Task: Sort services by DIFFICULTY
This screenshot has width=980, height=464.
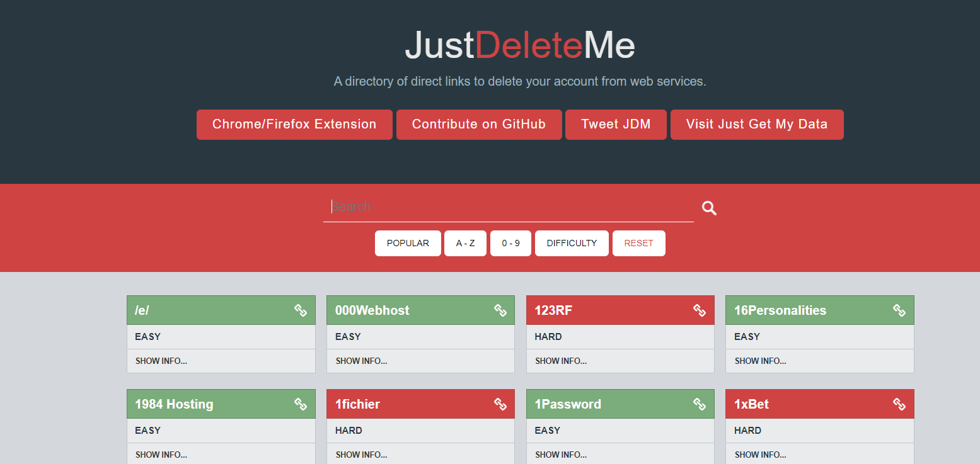Action: click(x=572, y=243)
